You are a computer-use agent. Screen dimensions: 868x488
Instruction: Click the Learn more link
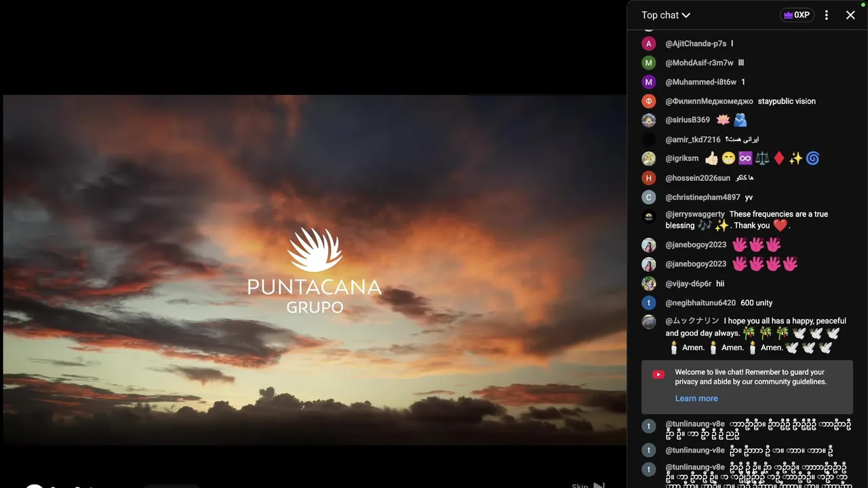coord(696,399)
